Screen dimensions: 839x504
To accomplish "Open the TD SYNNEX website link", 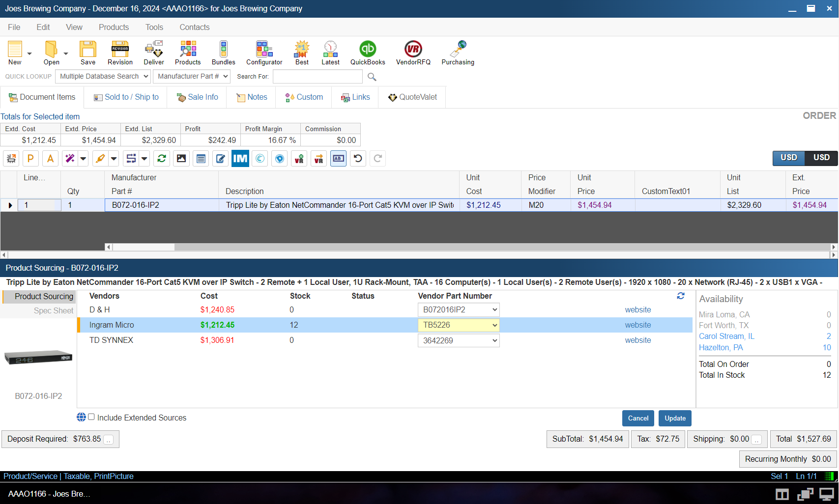I will 637,340.
